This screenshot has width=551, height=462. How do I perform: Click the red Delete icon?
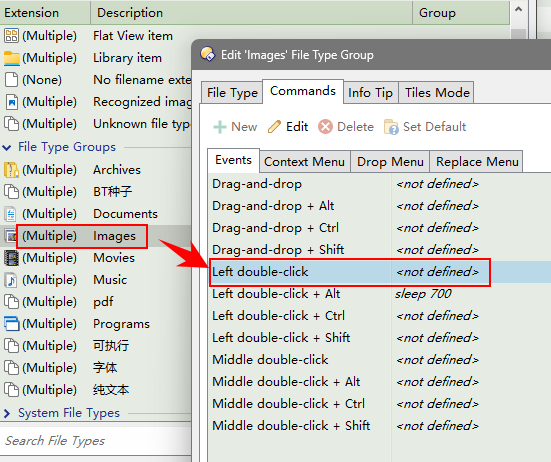point(325,127)
